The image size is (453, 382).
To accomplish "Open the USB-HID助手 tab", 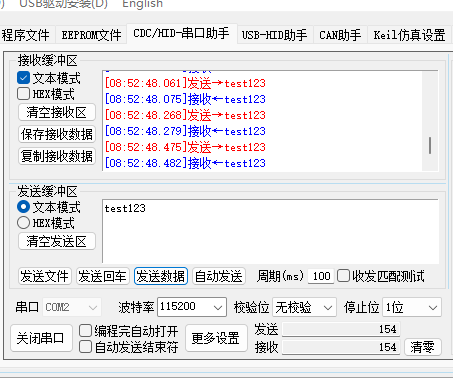I will click(274, 35).
